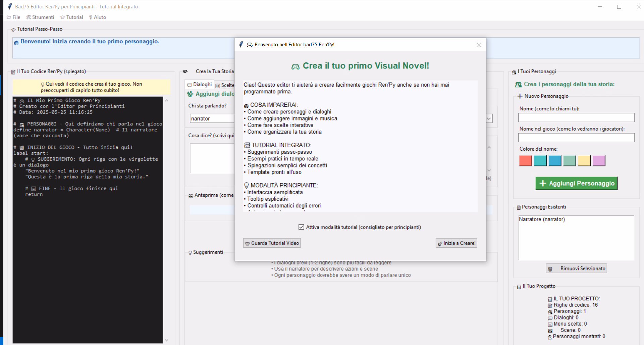This screenshot has height=345, width=644.
Task: Click the Crea la Tua Storia pencil icon
Action: coord(185,71)
